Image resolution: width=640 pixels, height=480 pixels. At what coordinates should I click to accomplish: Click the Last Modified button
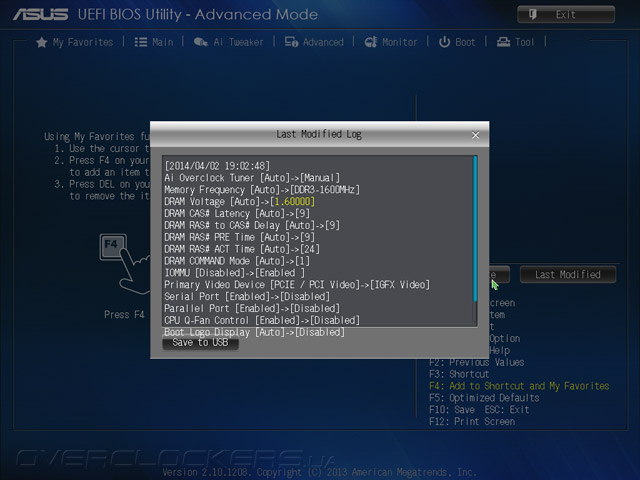click(568, 275)
